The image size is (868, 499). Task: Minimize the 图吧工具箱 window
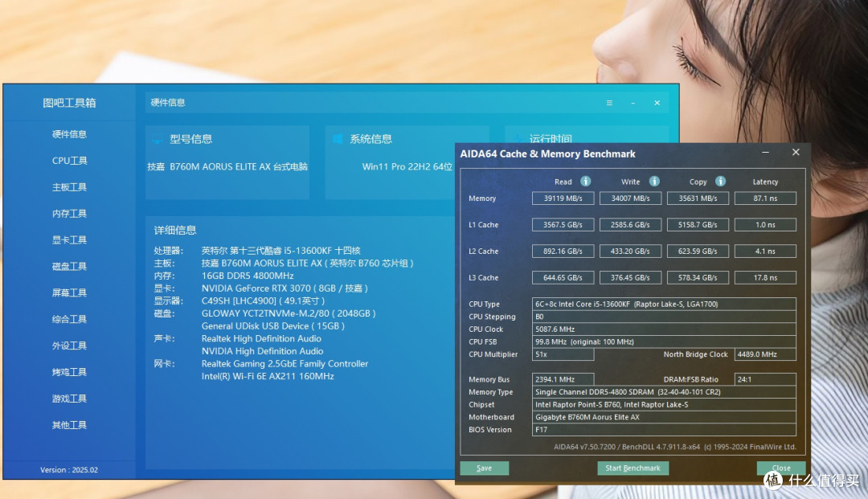633,103
